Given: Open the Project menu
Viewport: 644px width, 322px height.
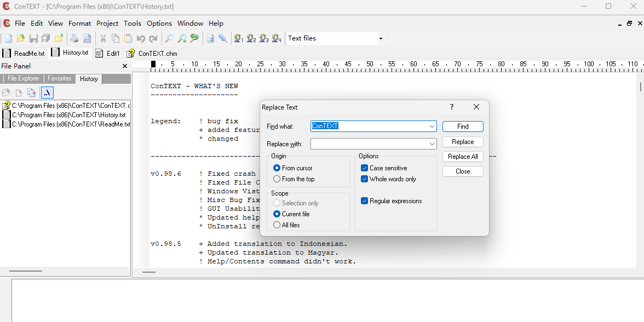Looking at the screenshot, I should point(107,24).
